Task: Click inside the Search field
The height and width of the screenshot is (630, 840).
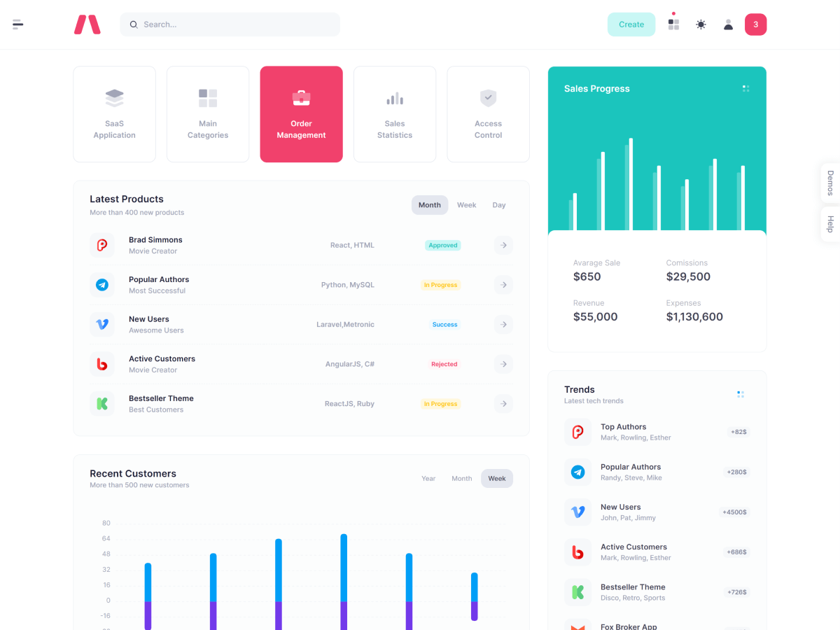Action: (230, 24)
